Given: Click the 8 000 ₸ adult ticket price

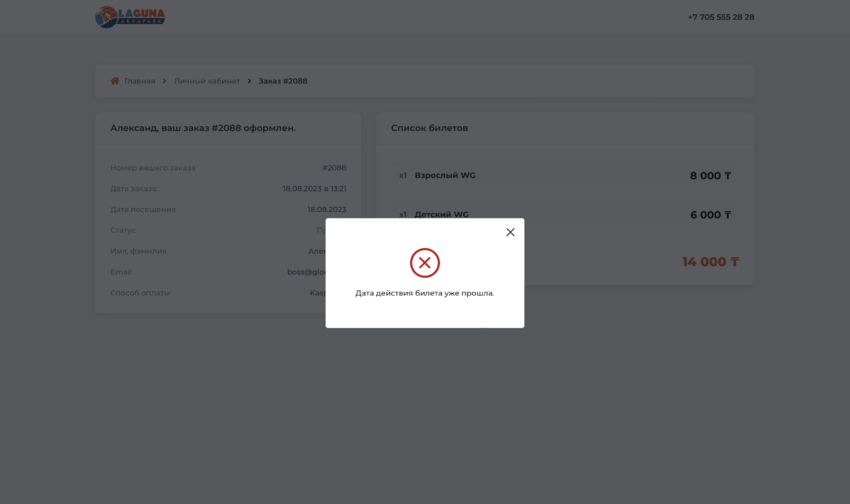Looking at the screenshot, I should [x=710, y=176].
